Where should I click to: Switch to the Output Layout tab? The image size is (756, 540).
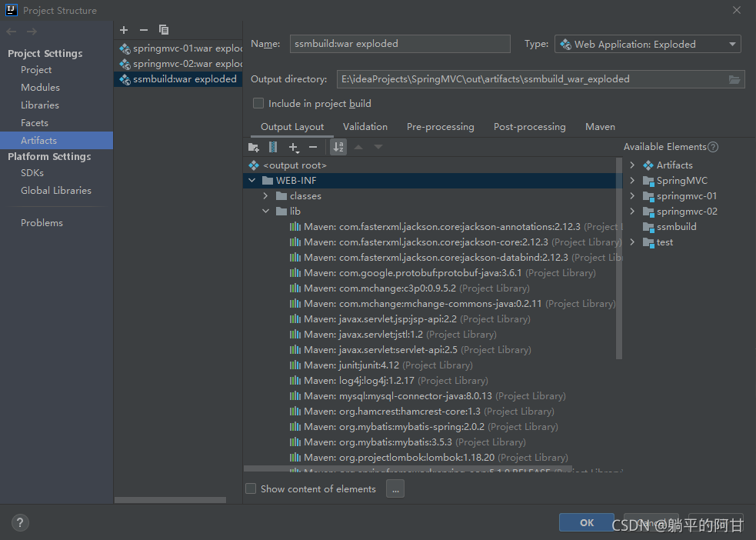pyautogui.click(x=292, y=127)
